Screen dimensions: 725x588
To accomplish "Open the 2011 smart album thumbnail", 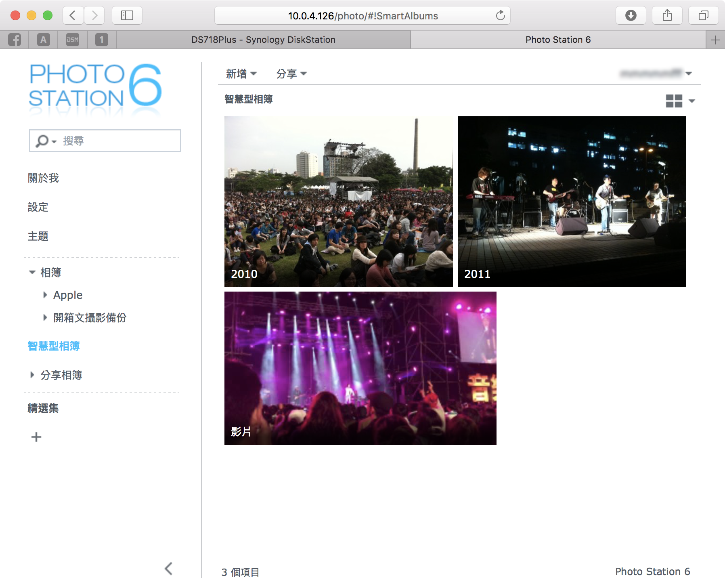I will tap(572, 201).
